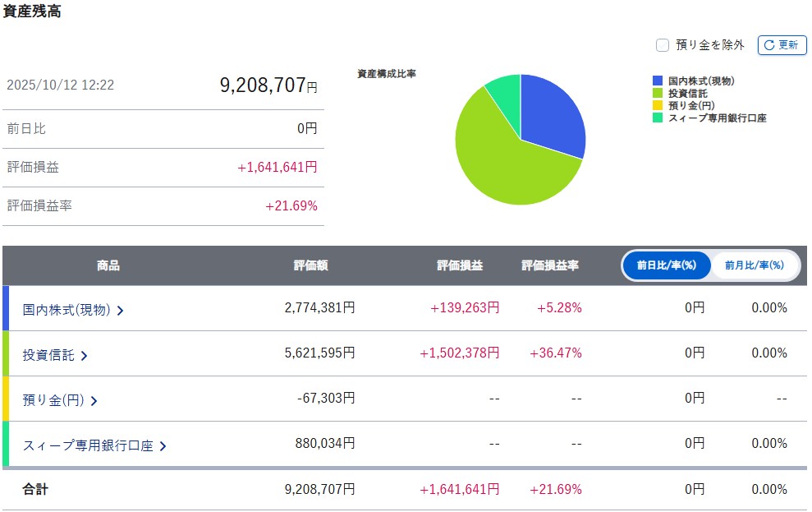Expand chevron next to スイープ専用銀行口座

point(163,446)
